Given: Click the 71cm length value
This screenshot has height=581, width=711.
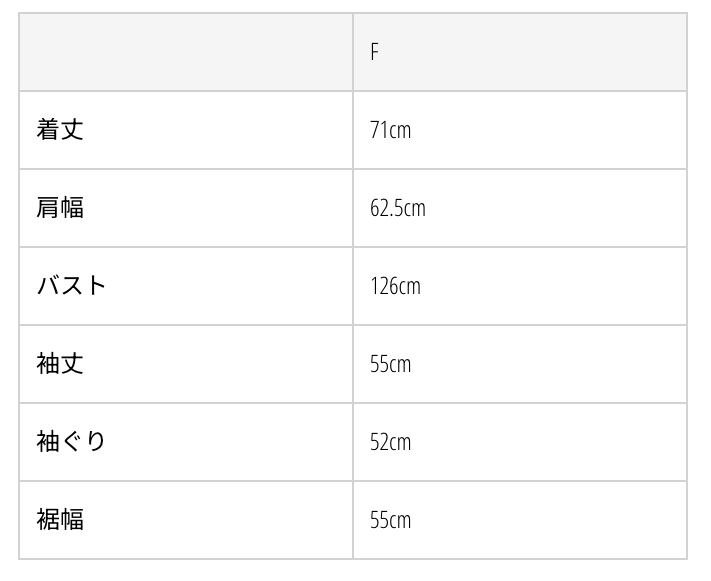Looking at the screenshot, I should [390, 130].
